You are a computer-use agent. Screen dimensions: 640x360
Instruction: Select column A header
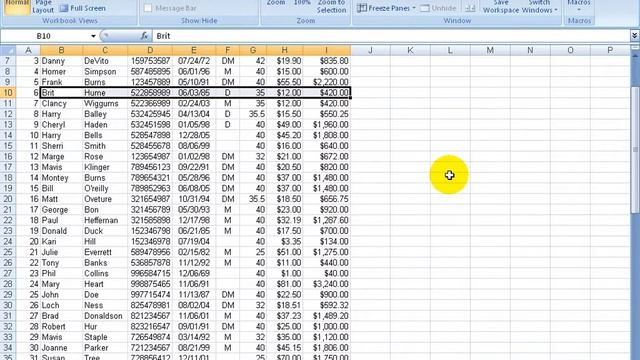[28, 50]
